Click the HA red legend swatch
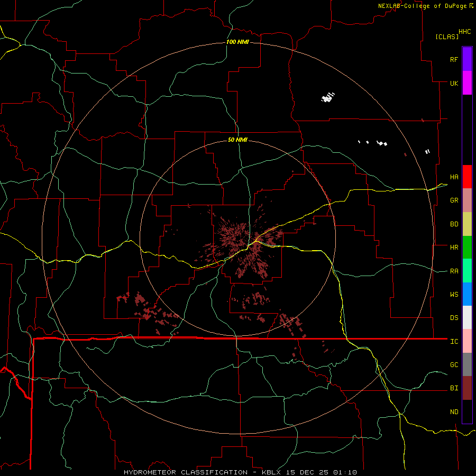The width and height of the screenshot is (476, 476). coord(467,177)
